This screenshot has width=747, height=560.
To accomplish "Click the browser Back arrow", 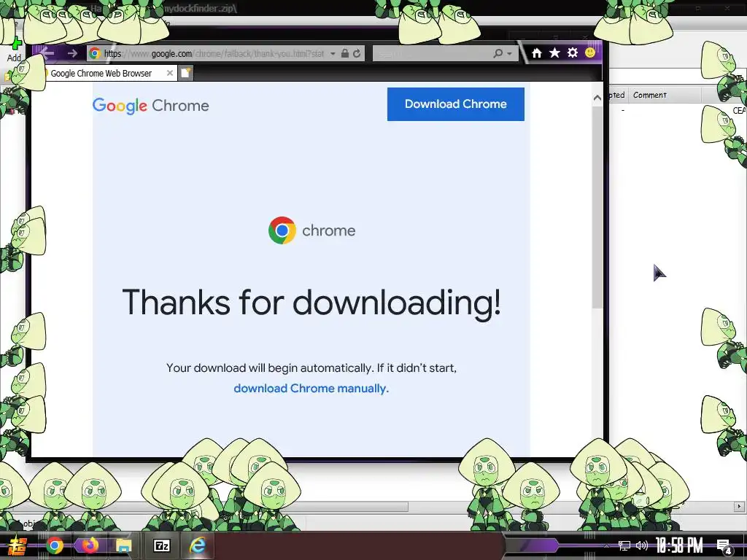I will point(47,52).
